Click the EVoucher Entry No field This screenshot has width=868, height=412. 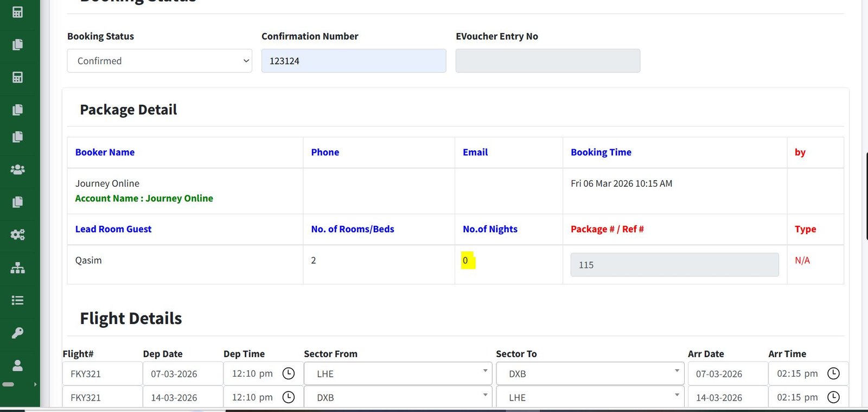tap(548, 61)
